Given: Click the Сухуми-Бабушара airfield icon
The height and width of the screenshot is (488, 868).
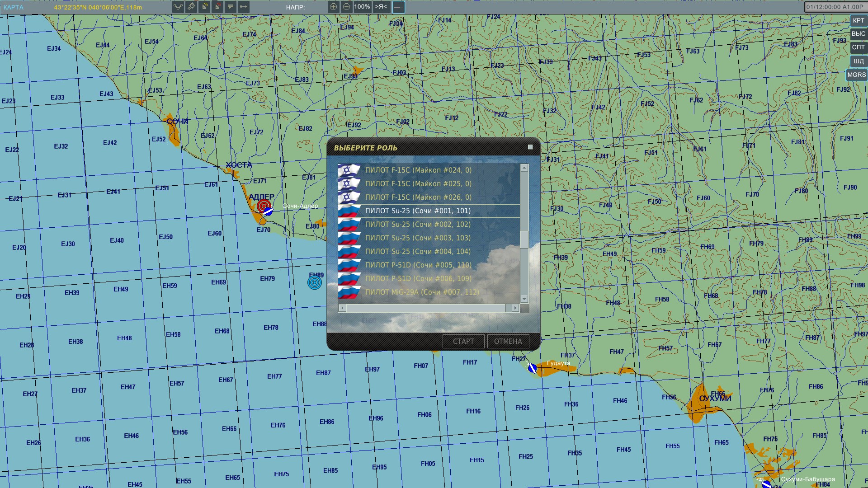Looking at the screenshot, I should click(765, 484).
